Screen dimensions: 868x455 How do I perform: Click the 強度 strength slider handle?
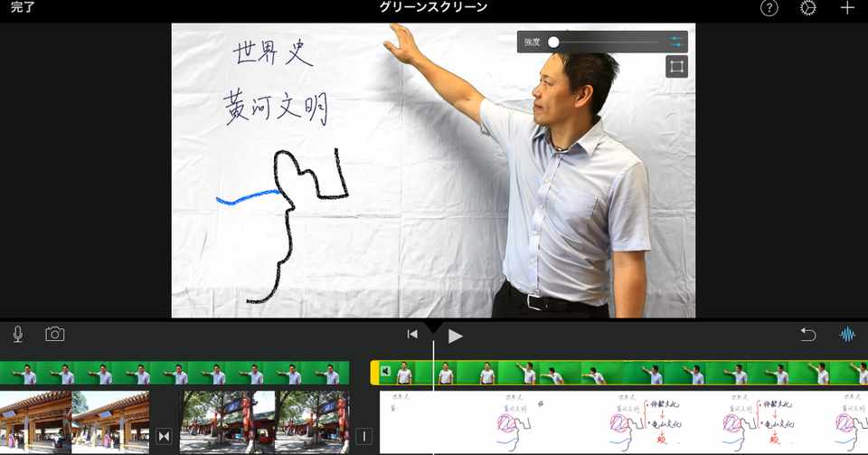[553, 43]
